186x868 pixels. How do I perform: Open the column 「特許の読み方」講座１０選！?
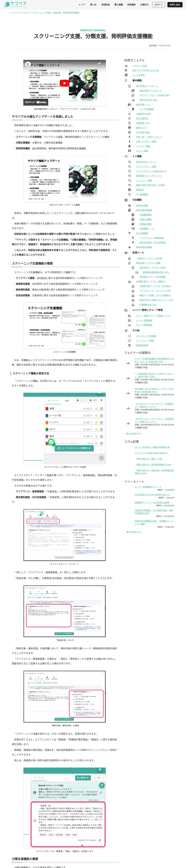[149, 459]
